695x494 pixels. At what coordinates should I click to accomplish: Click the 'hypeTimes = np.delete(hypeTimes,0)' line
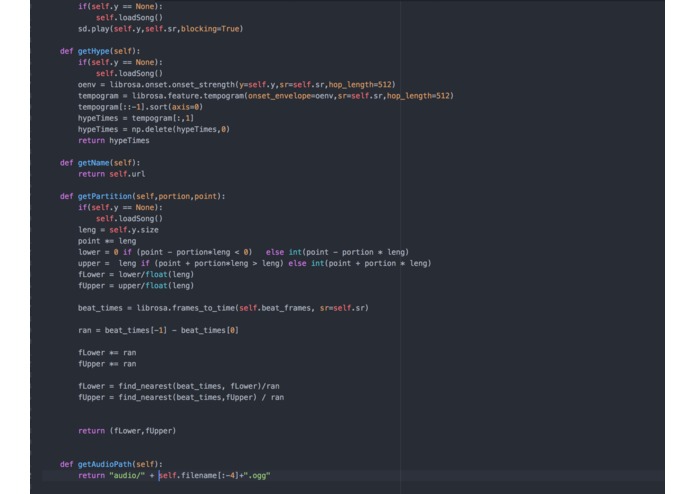(x=154, y=129)
